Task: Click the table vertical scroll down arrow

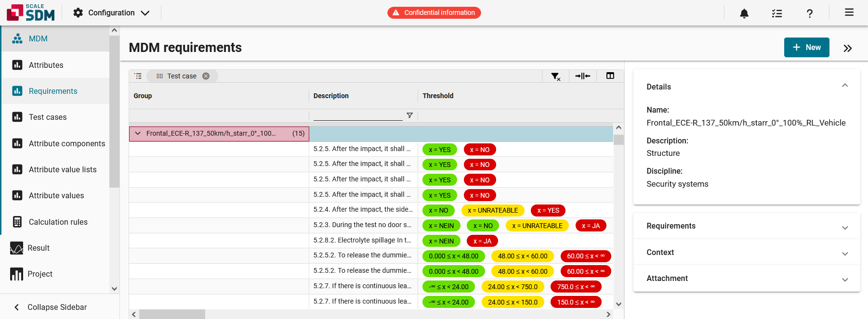Action: point(619,304)
